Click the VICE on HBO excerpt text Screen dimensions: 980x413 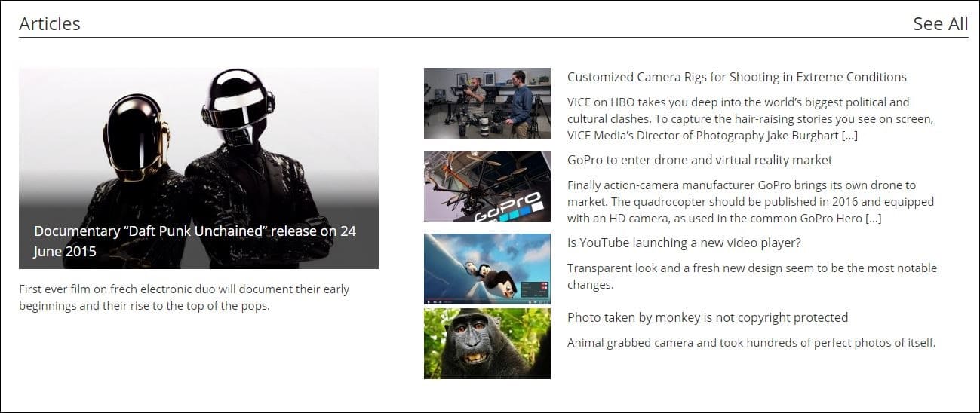(751, 118)
